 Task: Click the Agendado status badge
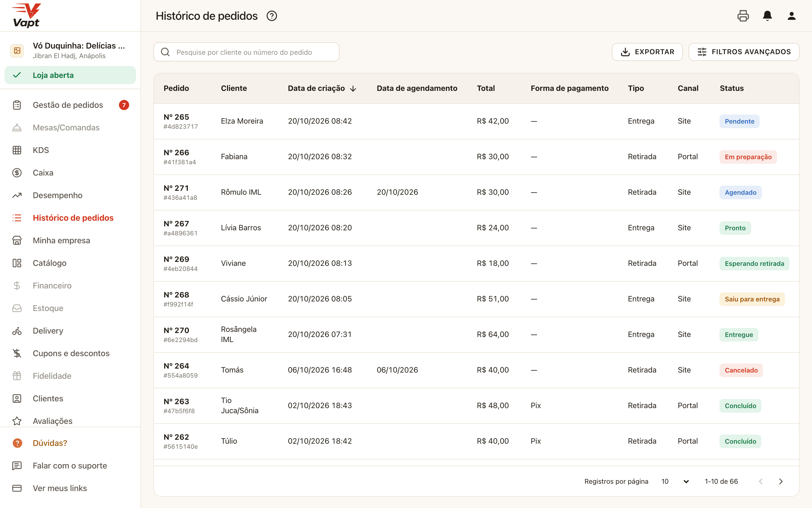(740, 192)
